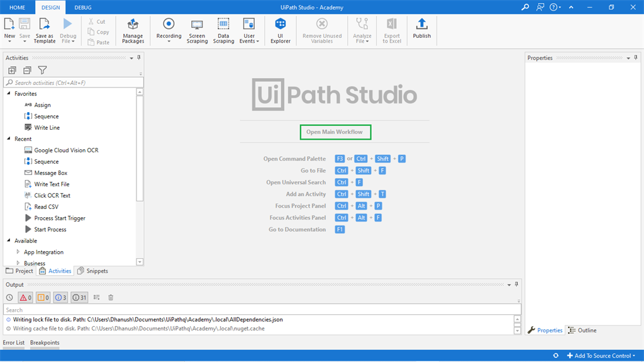Click the Output list scrollbar up arrow
This screenshot has width=644, height=362.
tap(517, 319)
